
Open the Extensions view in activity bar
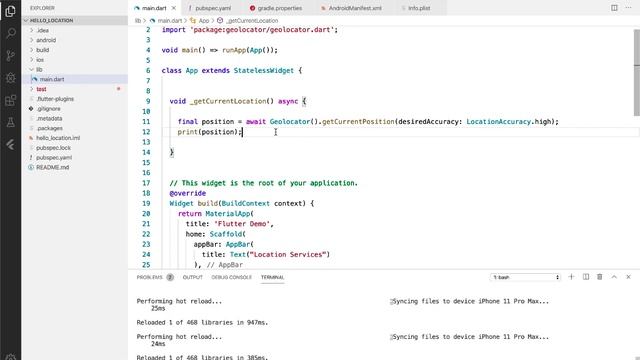click(x=11, y=100)
